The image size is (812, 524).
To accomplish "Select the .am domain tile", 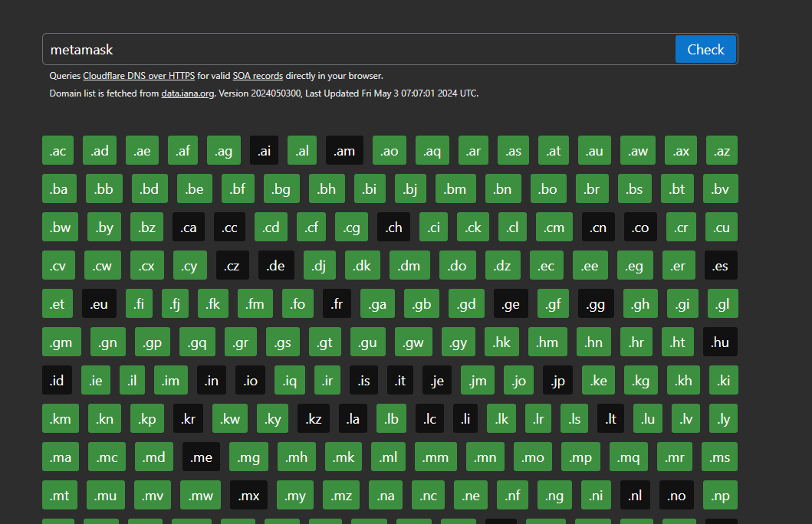I will tap(344, 151).
